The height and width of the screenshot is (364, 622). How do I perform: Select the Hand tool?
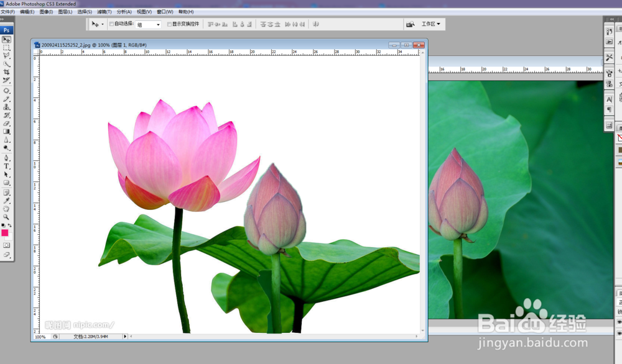coord(6,209)
